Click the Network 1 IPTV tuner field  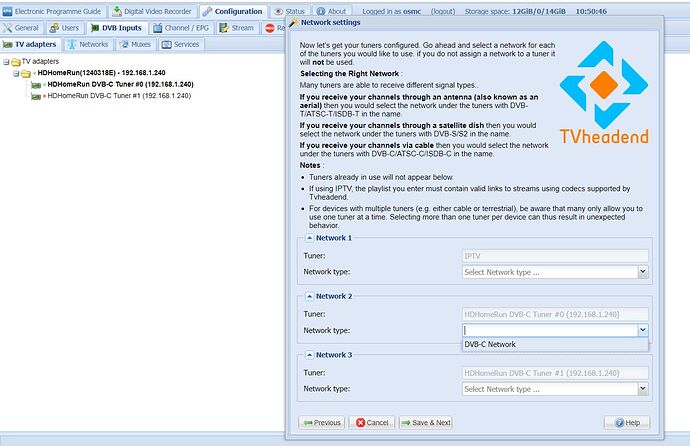click(555, 256)
